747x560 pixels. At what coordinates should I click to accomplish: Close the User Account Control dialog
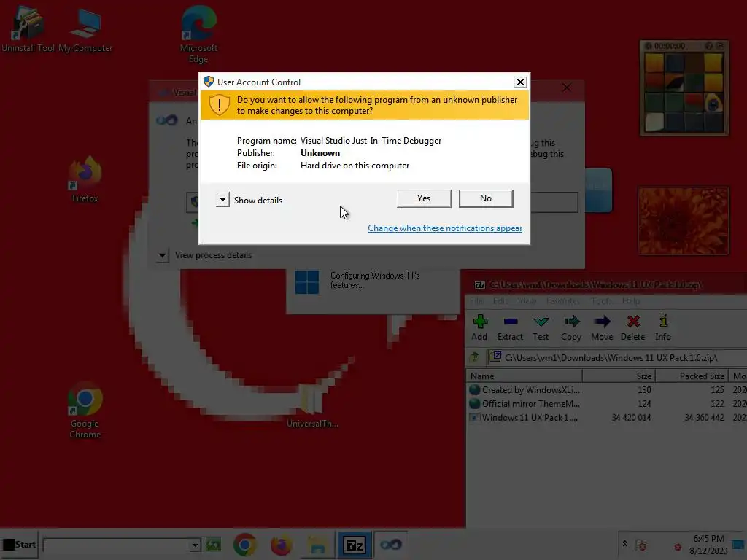520,82
